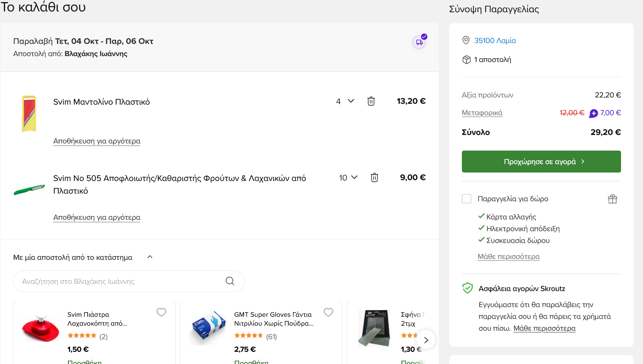Image resolution: width=643 pixels, height=364 pixels.
Task: Open the green peeler product thumbnail
Action: (29, 189)
